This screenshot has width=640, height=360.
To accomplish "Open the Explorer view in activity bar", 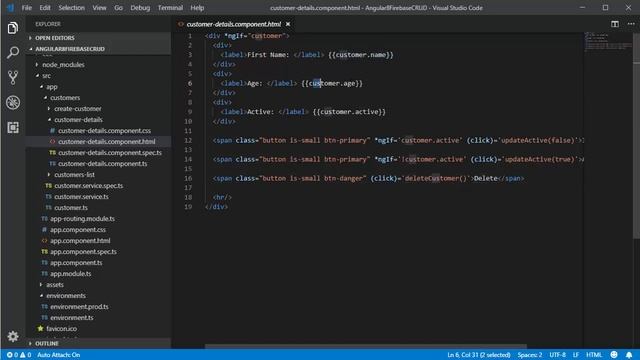I will 13,28.
